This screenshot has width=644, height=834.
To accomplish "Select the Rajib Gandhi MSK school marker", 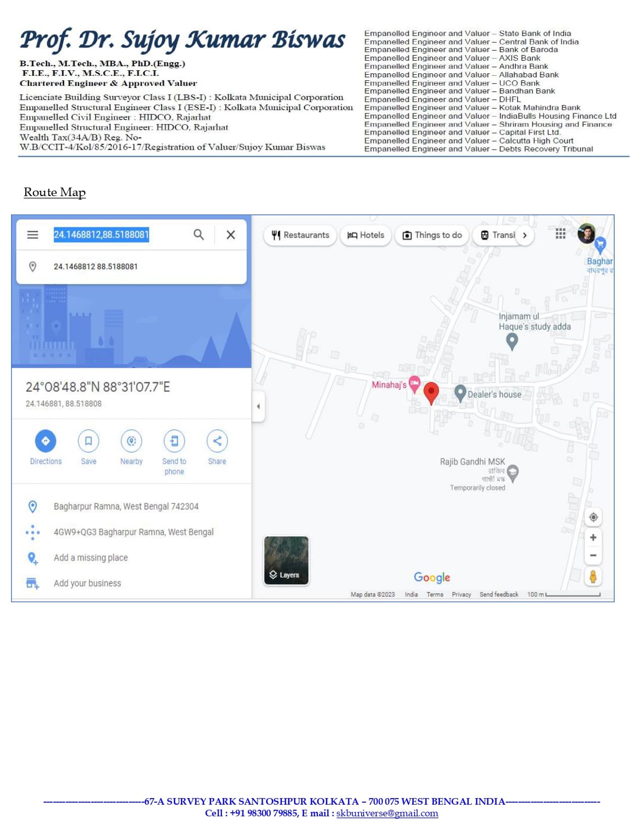I will 513,473.
